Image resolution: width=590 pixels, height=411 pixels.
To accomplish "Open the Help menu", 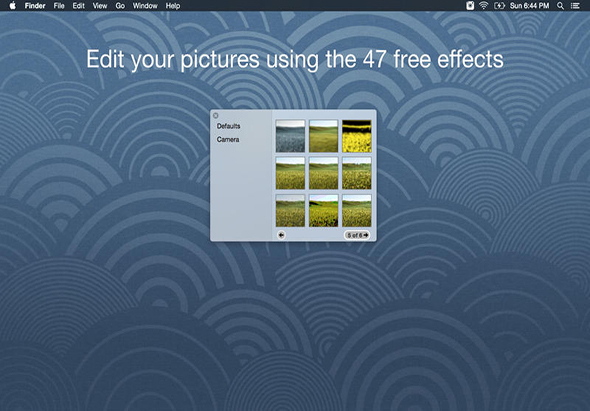I will (173, 6).
